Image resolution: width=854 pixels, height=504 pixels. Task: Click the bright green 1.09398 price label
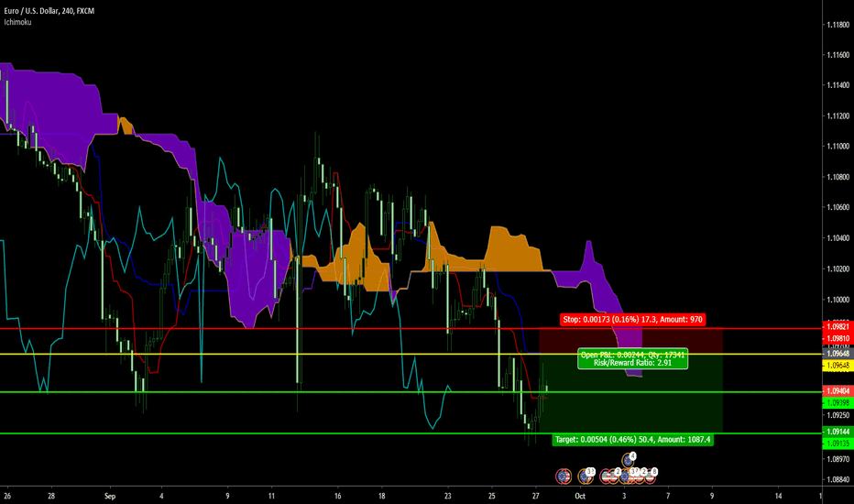[x=838, y=402]
